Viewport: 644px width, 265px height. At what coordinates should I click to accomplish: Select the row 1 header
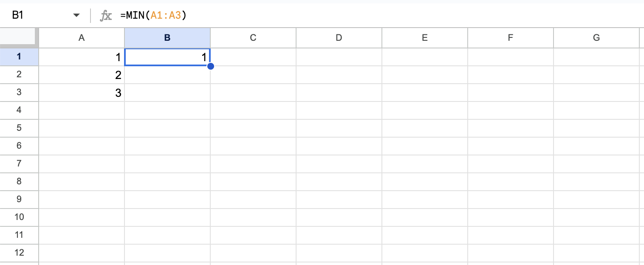(19, 57)
